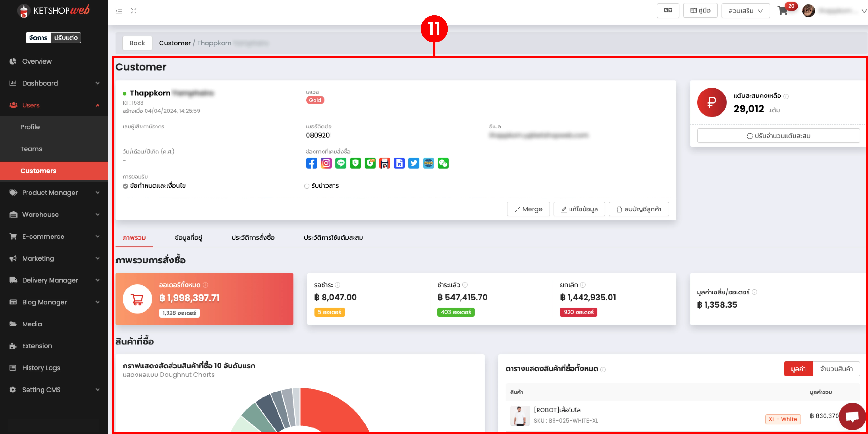Open the Teams submenu item
This screenshot has width=868, height=434.
pos(54,149)
